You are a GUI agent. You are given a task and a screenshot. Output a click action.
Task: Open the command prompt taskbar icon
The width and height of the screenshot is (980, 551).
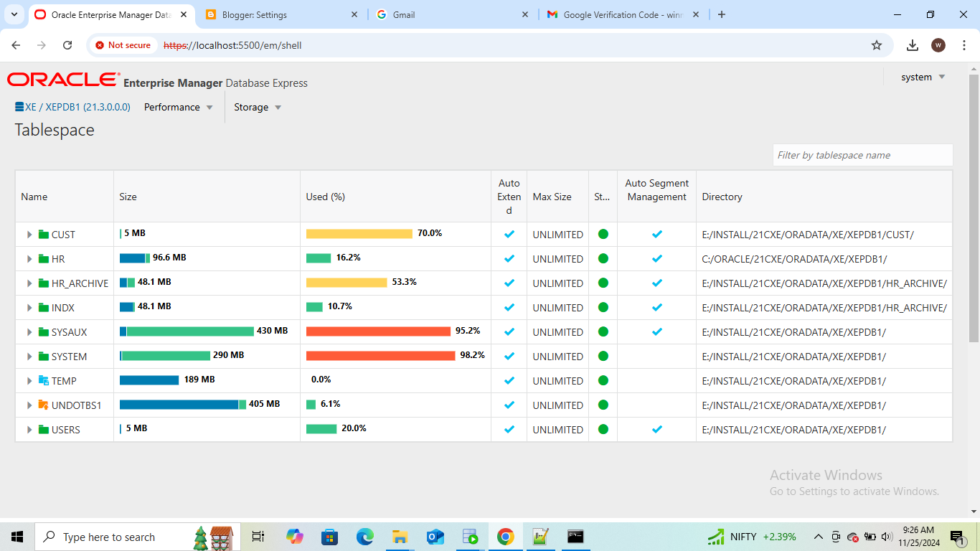(575, 537)
